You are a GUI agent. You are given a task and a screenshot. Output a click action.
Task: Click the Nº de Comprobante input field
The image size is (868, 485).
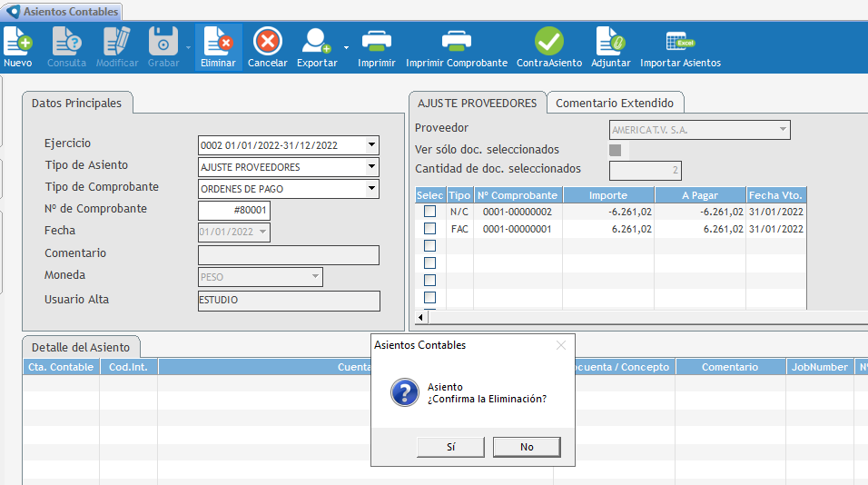click(x=234, y=211)
